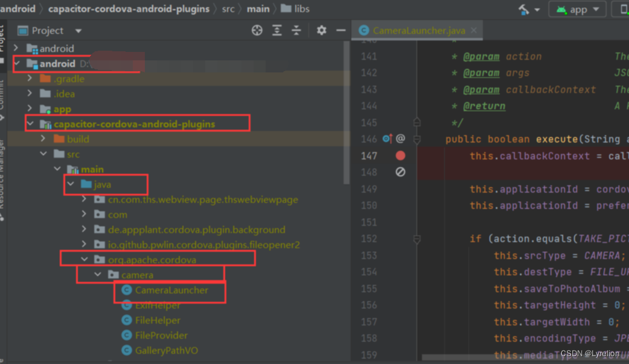Image resolution: width=629 pixels, height=364 pixels.
Task: Select CameraLauncher class in tree
Action: [x=171, y=290]
